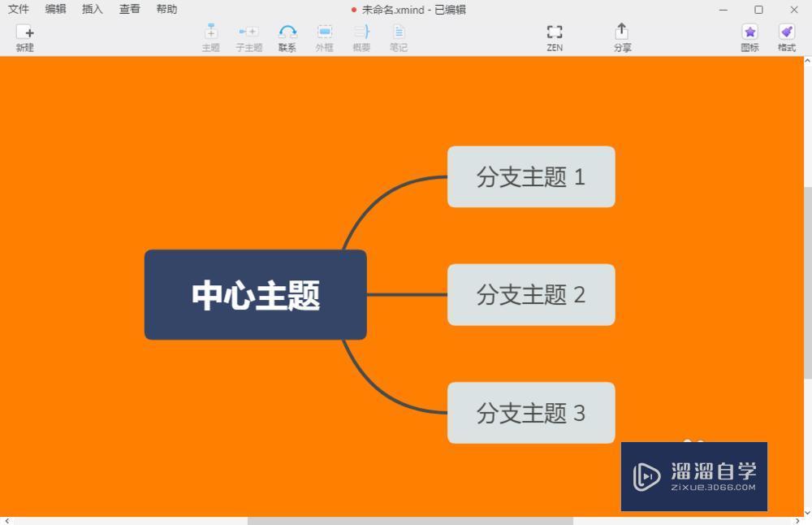Select the 主题 (Topic) tool icon
Viewport: 812px width, 525px height.
tap(211, 37)
